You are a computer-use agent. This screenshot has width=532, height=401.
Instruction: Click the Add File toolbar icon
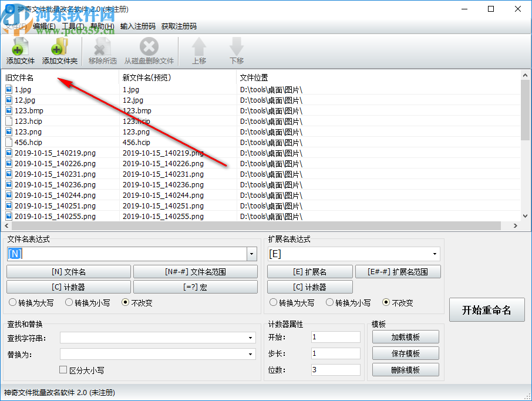[20, 46]
